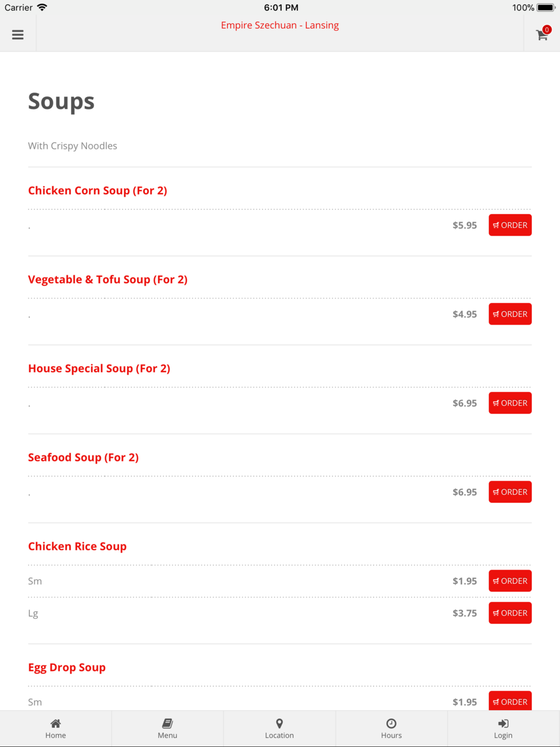Screen dimensions: 560x747
Task: Tap the Menu book icon
Action: [x=167, y=723]
